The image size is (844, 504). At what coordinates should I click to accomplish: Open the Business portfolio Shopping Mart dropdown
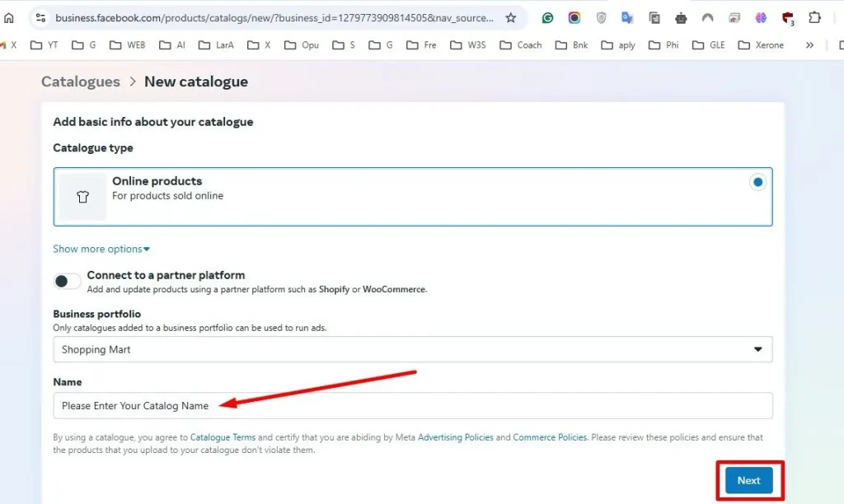pyautogui.click(x=413, y=350)
